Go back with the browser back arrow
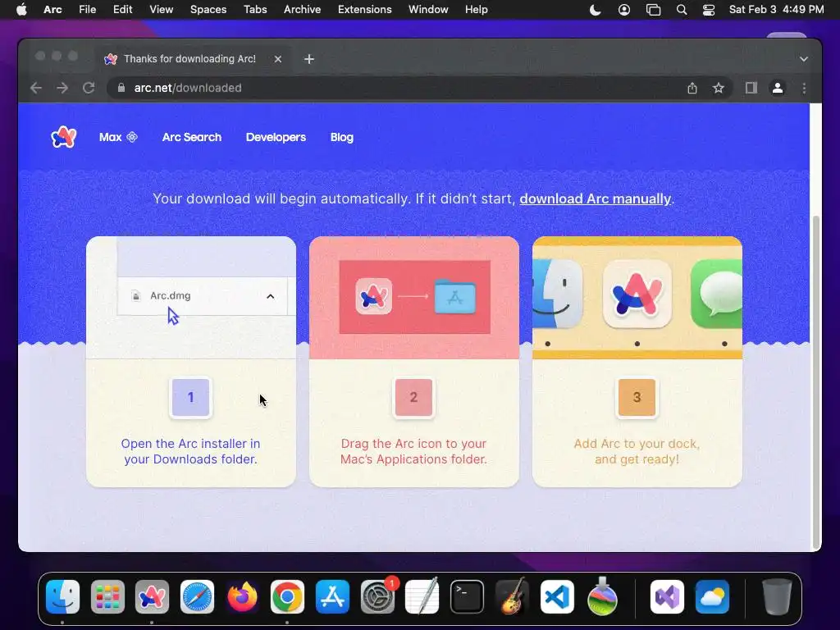Viewport: 840px width, 630px height. (x=36, y=88)
